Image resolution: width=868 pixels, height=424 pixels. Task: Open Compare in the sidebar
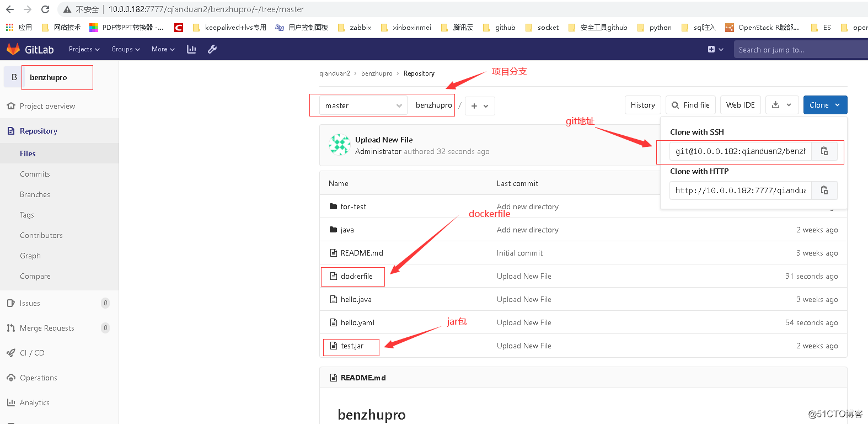pyautogui.click(x=35, y=276)
